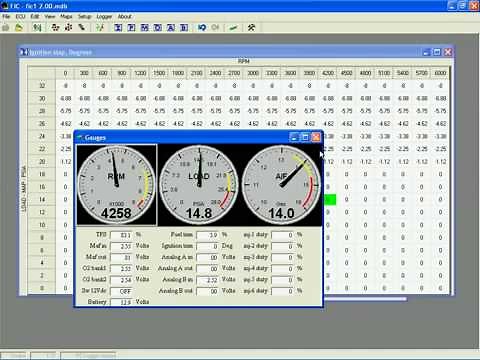Click the Maf in voltage field
The width and height of the screenshot is (480, 360).
coord(121,246)
